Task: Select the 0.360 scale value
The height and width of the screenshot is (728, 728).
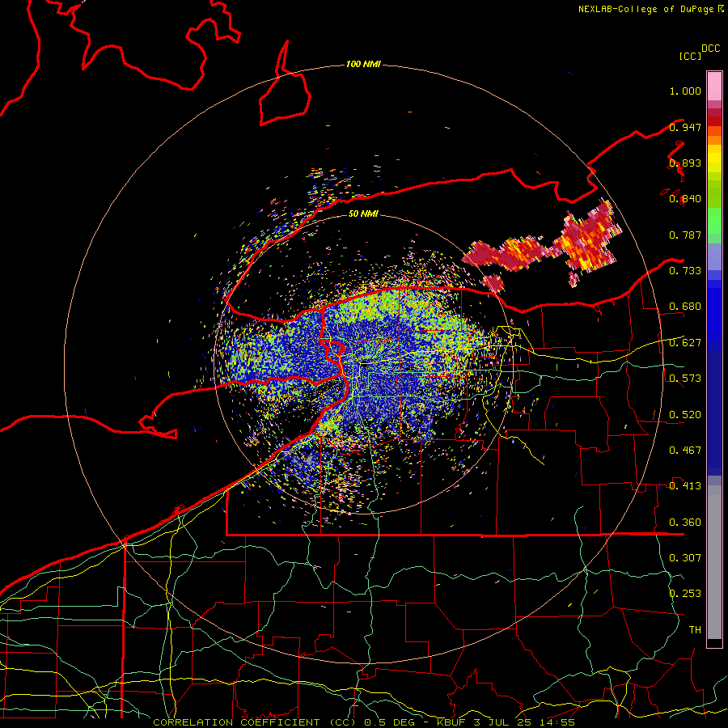Action: pos(685,523)
